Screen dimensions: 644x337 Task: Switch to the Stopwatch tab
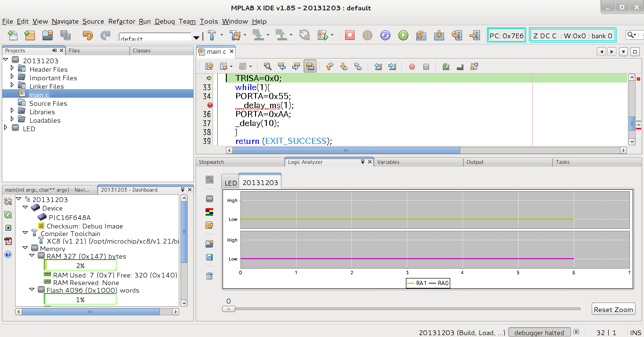pos(240,162)
